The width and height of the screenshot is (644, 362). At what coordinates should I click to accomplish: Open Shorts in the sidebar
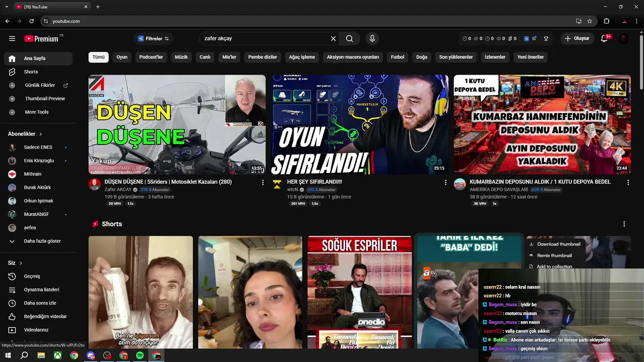coord(38,72)
